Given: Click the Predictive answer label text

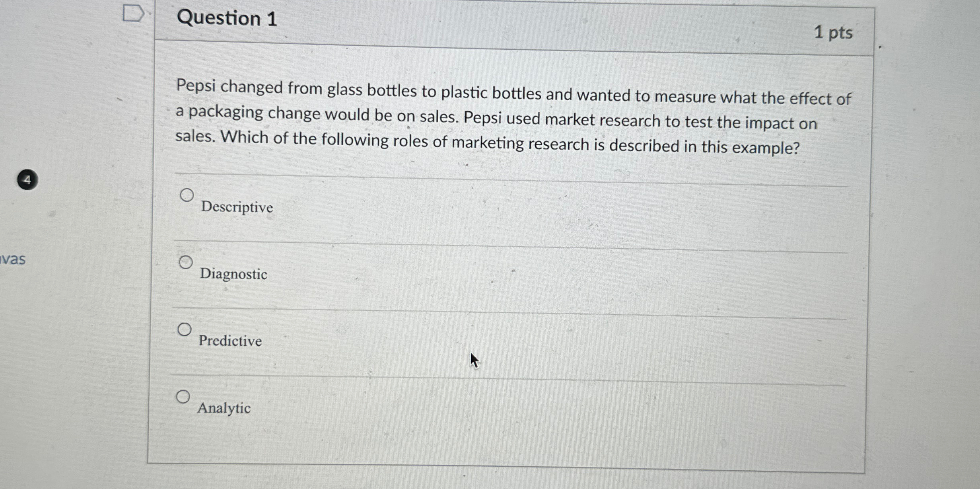Looking at the screenshot, I should pos(230,341).
